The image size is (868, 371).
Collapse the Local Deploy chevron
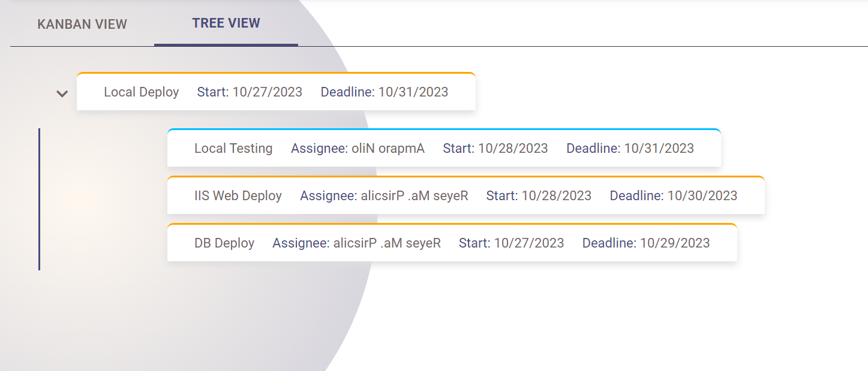tap(62, 93)
